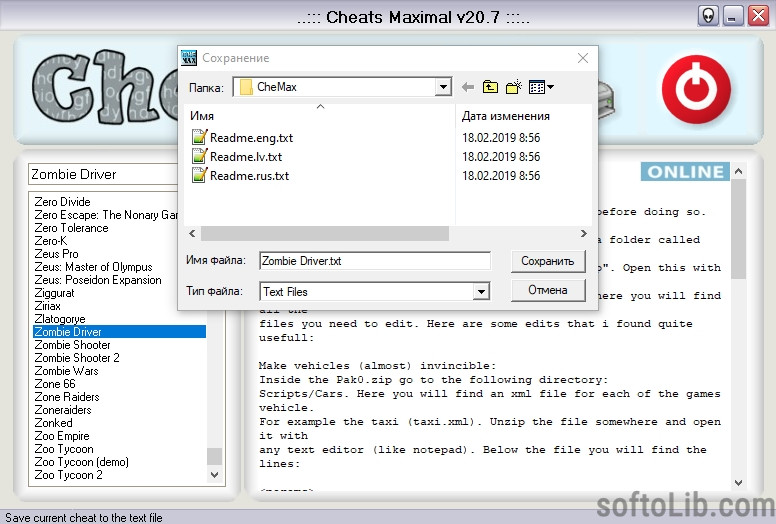Select Zlatogorye in game list
Screen dimensions: 776x524
click(x=60, y=319)
